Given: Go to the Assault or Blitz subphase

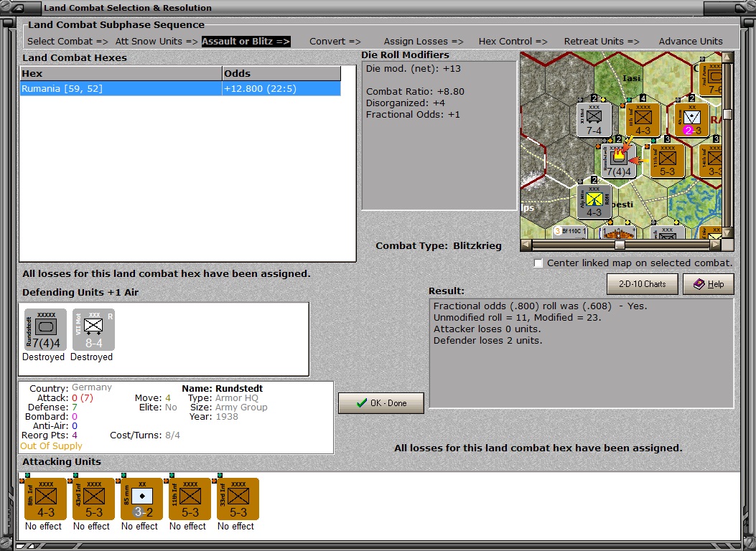Looking at the screenshot, I should tap(246, 42).
